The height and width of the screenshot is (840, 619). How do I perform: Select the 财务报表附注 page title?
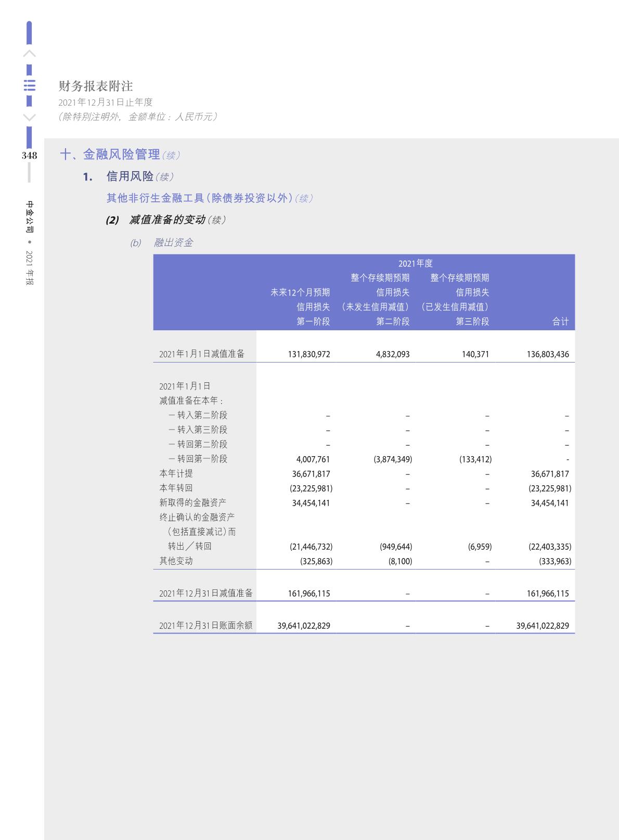point(96,86)
